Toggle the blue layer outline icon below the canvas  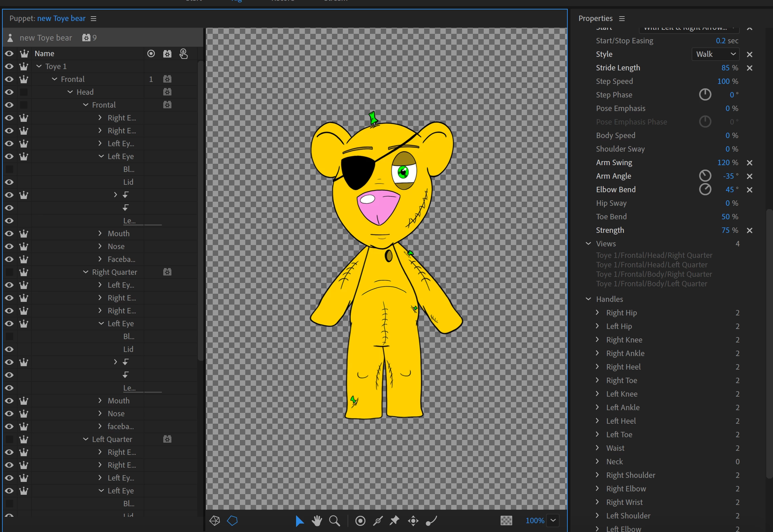(232, 520)
